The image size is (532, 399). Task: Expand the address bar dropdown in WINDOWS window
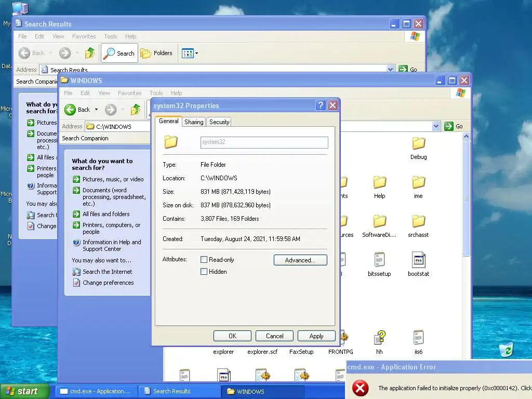tap(436, 126)
